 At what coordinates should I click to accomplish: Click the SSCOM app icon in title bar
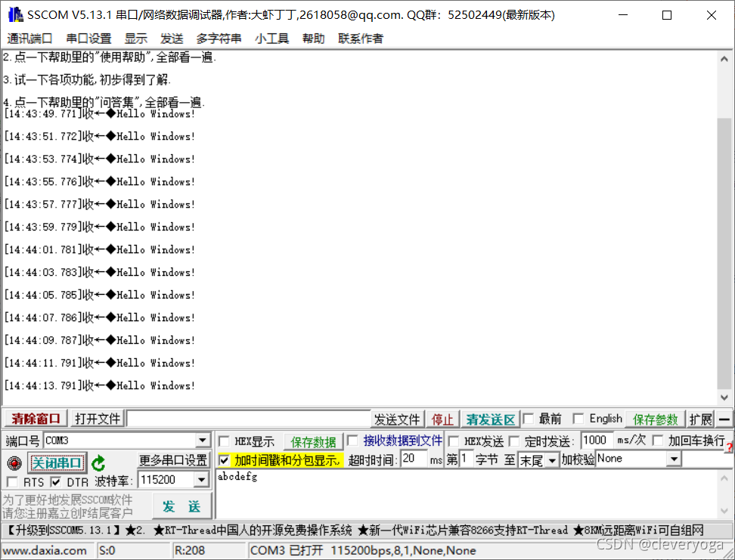(14, 14)
